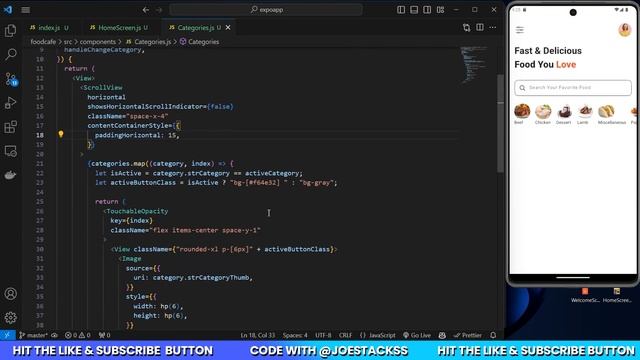Screen dimensions: 640x360
Task: Close the Categories.js tab
Action: [228, 27]
